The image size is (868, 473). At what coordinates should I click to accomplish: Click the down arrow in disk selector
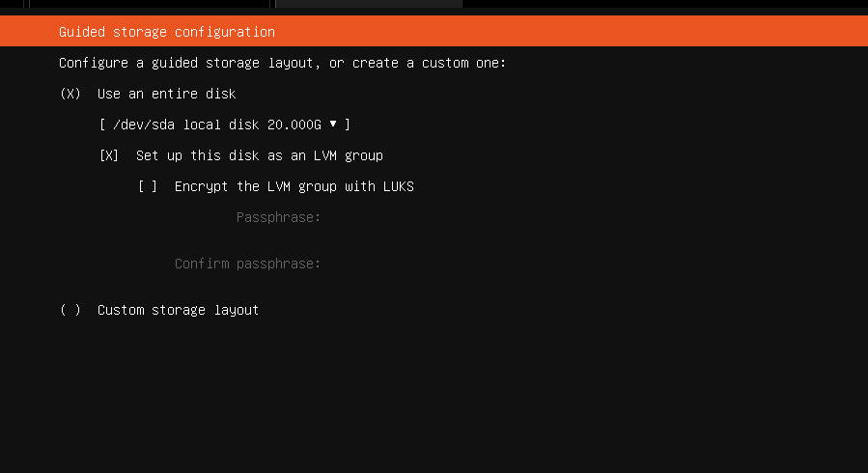[333, 124]
